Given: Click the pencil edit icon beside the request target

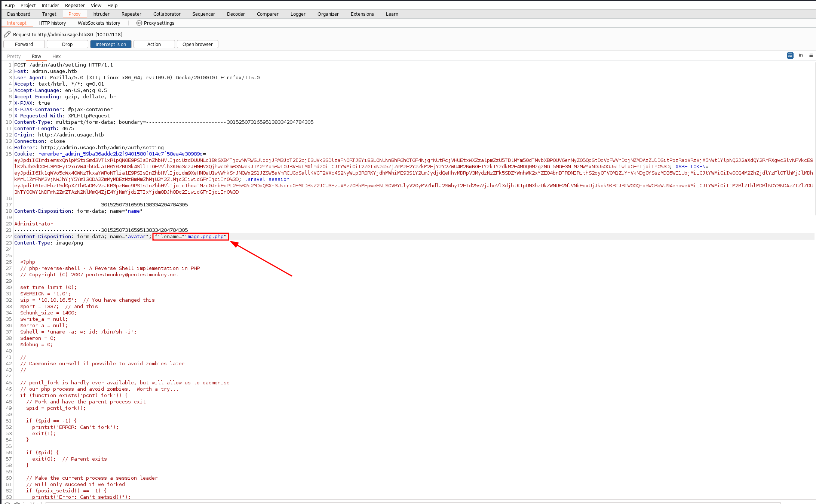Looking at the screenshot, I should click(7, 34).
